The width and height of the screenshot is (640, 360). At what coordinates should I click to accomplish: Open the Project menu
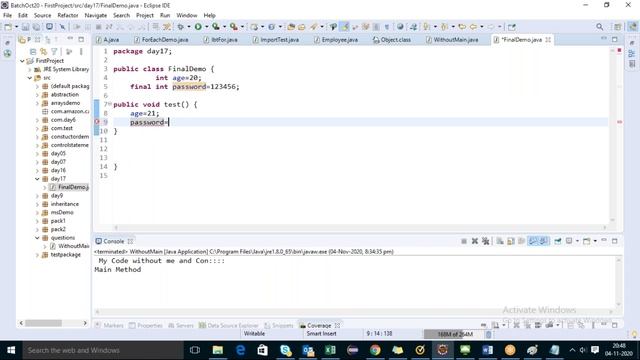(144, 16)
